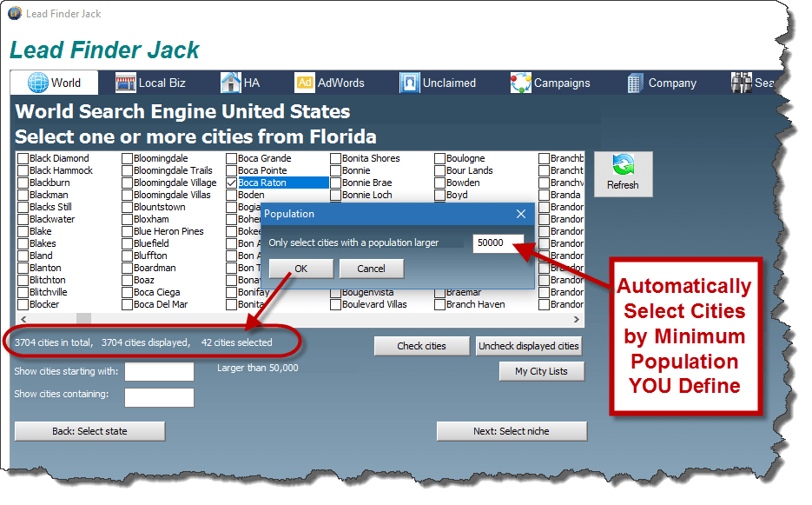Click OK in Population dialog

pos(300,269)
